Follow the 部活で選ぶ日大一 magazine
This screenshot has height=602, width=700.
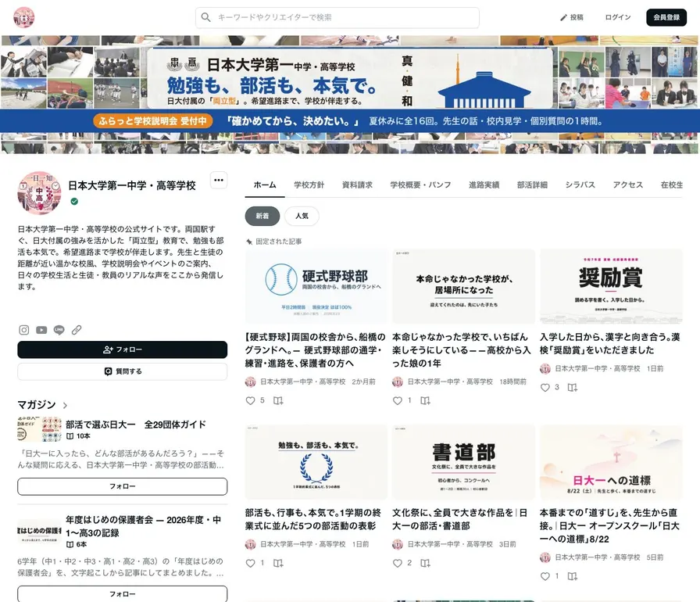pos(123,486)
